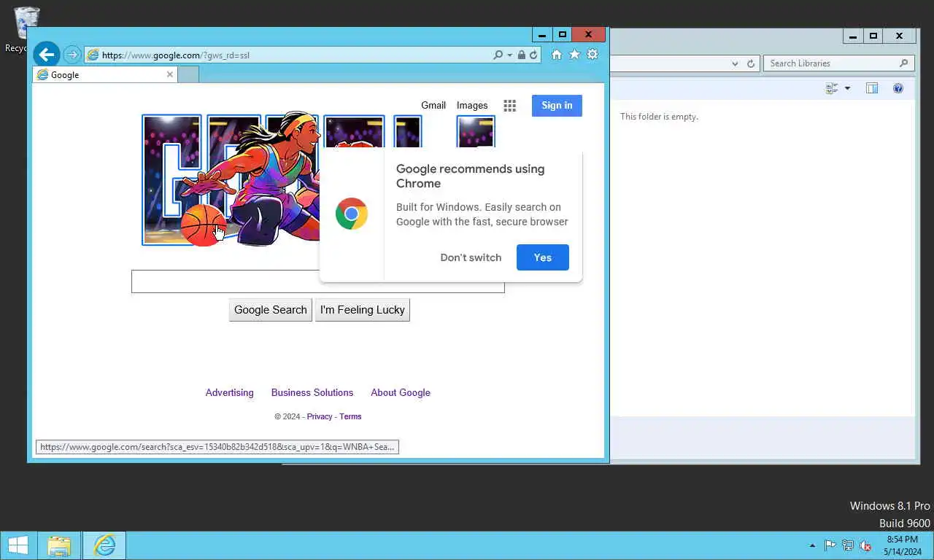Minimize the Libraries window

pos(853,36)
